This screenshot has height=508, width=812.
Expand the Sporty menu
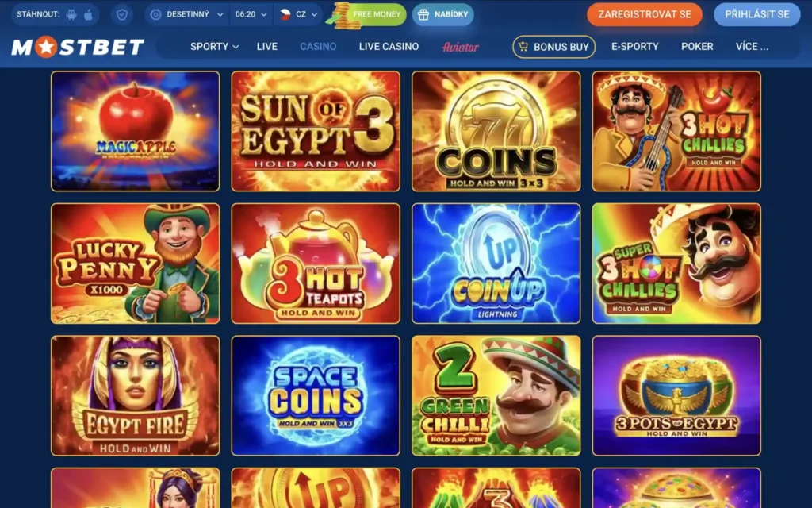214,47
